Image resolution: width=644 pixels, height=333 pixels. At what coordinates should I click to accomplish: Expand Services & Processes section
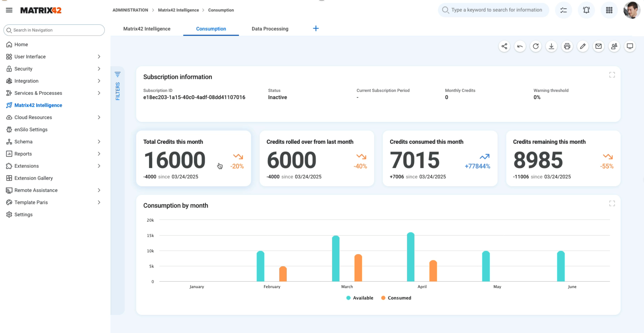[x=99, y=93]
